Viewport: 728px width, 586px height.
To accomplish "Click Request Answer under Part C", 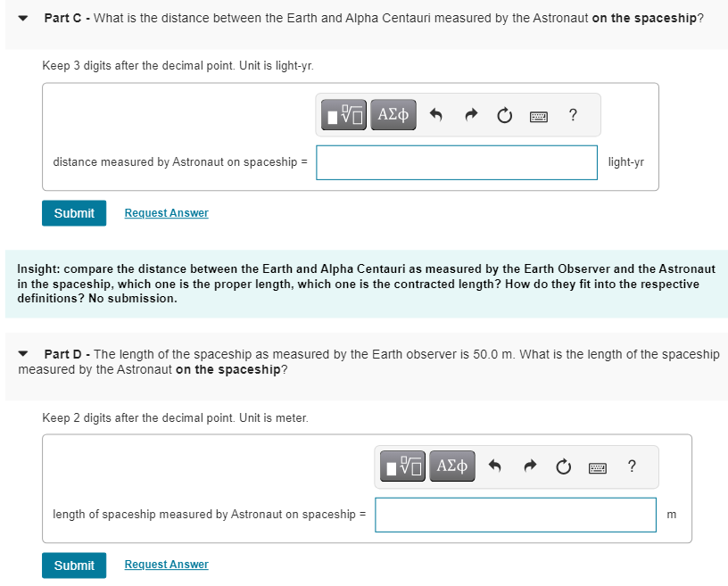I will (166, 212).
